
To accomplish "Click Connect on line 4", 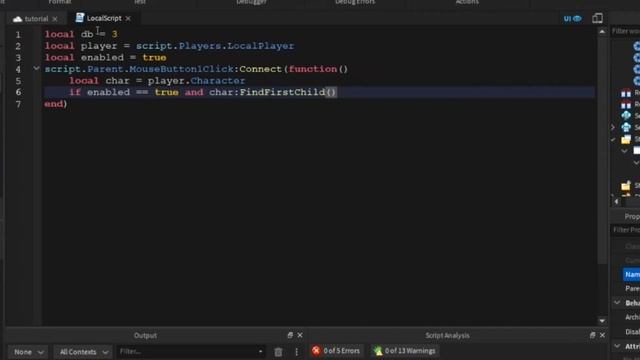I will 260,69.
